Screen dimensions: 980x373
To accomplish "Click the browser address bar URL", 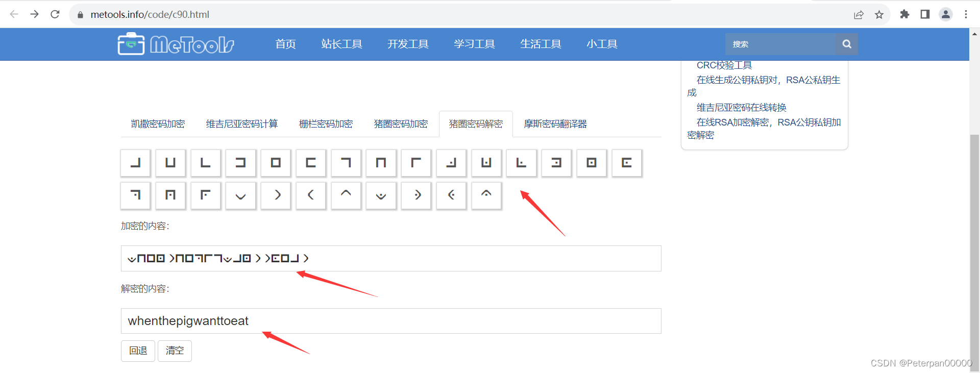I will (150, 14).
